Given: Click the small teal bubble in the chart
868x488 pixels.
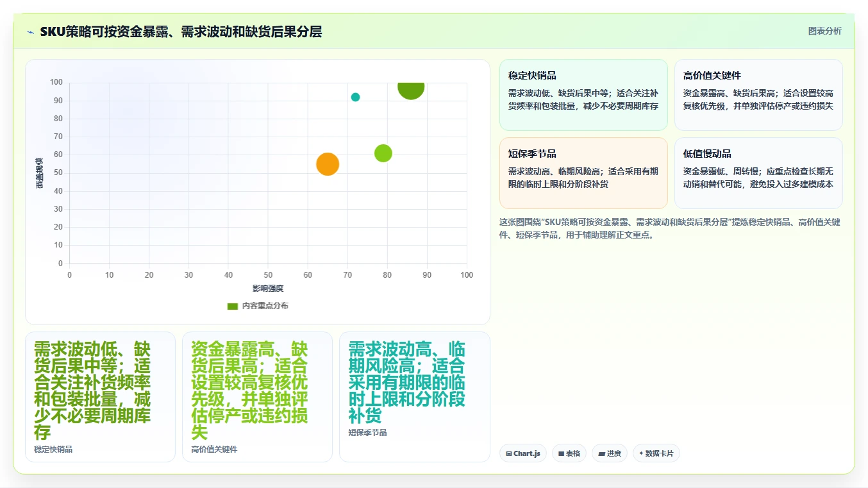Looking at the screenshot, I should tap(355, 97).
